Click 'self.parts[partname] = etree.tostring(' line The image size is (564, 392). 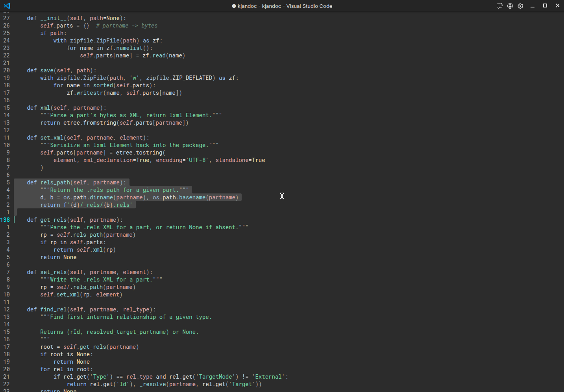[103, 153]
